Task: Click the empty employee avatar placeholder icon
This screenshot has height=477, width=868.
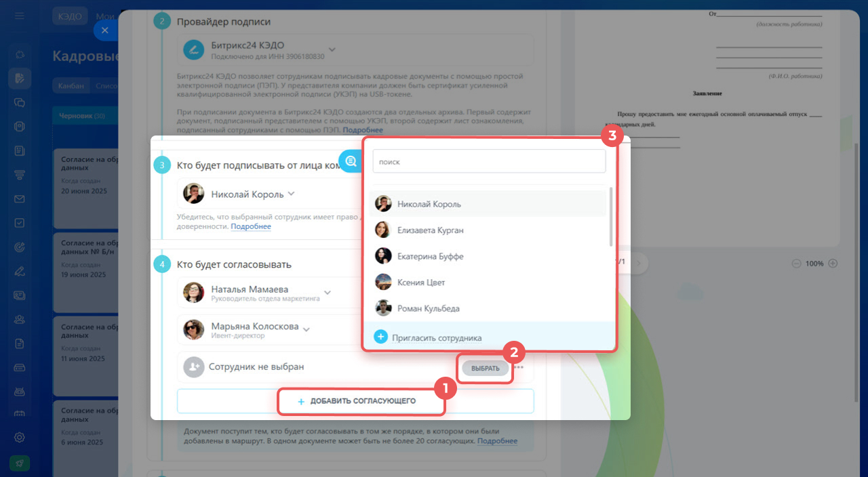Action: [x=194, y=367]
